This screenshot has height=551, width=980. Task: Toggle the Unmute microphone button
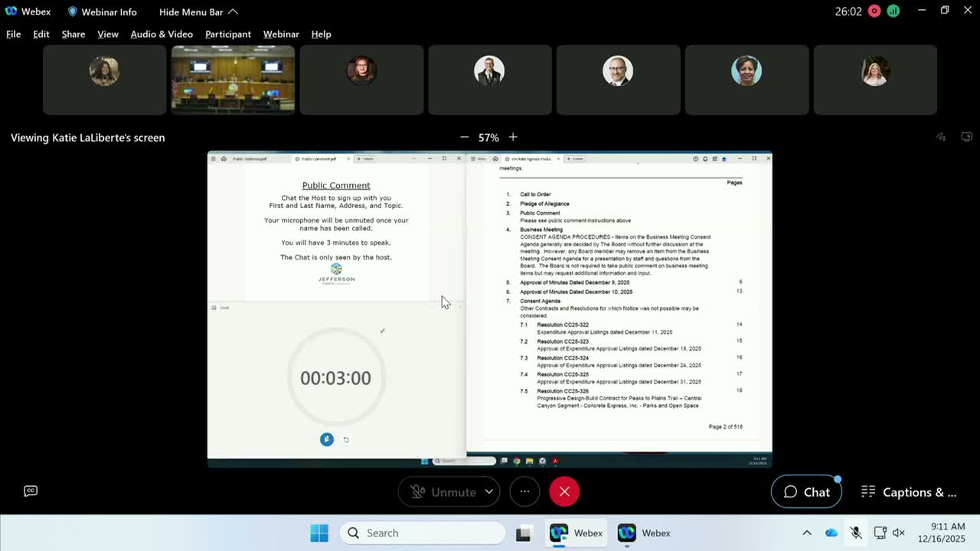tap(443, 492)
